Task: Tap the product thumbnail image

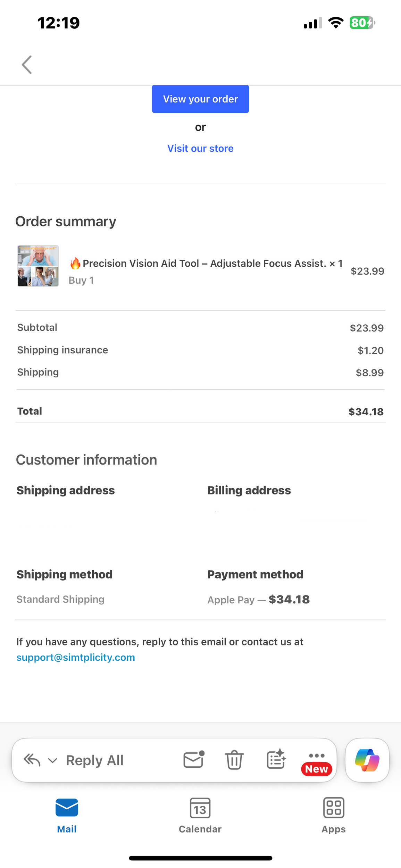Action: click(x=38, y=266)
